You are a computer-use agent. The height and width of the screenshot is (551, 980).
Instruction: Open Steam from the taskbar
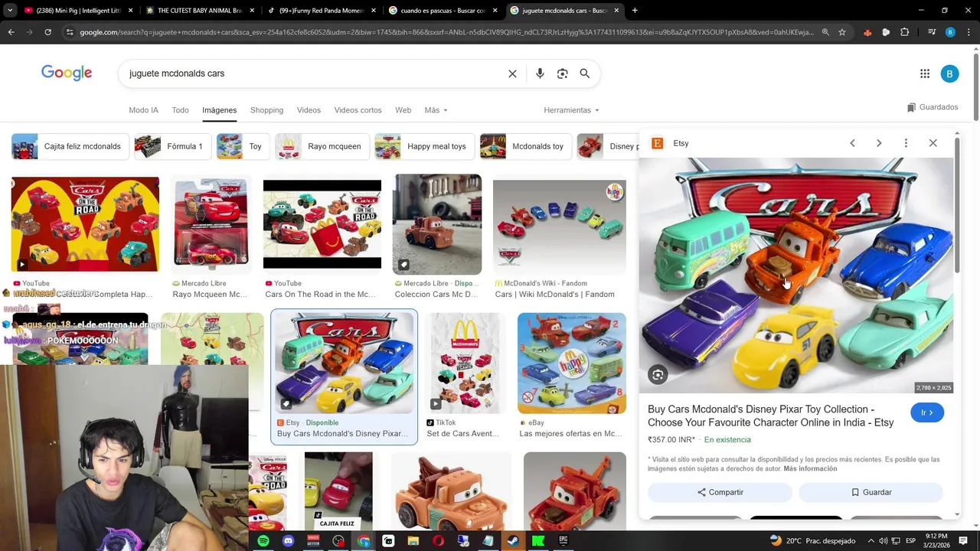513,541
